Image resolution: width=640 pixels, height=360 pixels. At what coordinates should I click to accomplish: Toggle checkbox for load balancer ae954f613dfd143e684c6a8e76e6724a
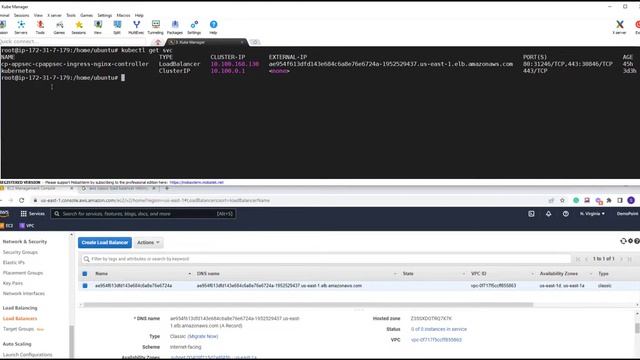click(x=85, y=286)
